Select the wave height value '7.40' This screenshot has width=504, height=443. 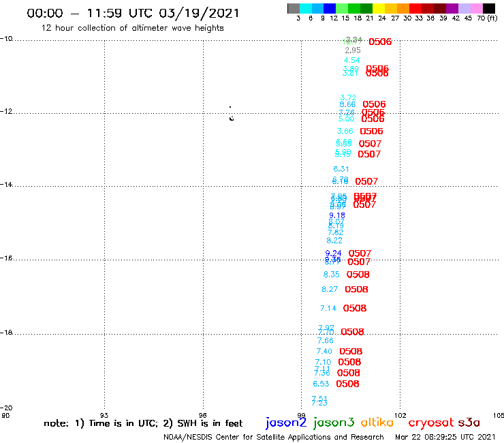(x=324, y=351)
